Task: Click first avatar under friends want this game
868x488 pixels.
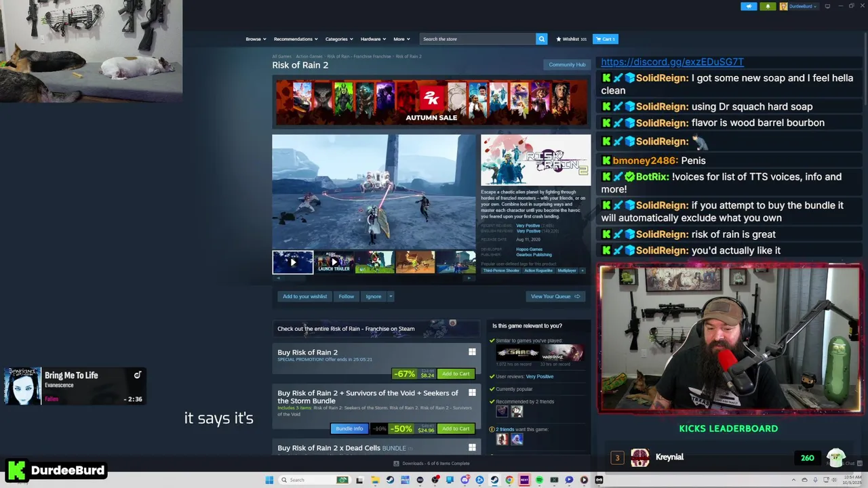Action: 502,439
